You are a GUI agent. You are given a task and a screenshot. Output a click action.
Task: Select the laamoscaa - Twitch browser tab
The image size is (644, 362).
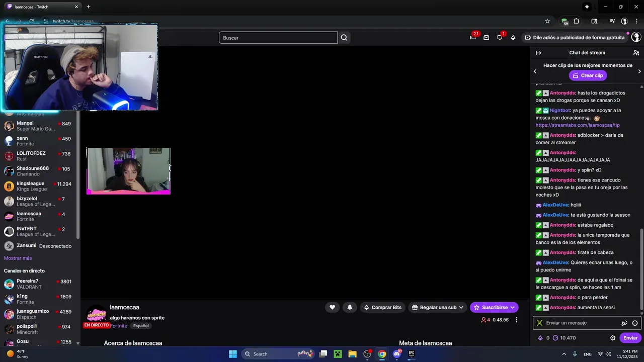(x=43, y=7)
